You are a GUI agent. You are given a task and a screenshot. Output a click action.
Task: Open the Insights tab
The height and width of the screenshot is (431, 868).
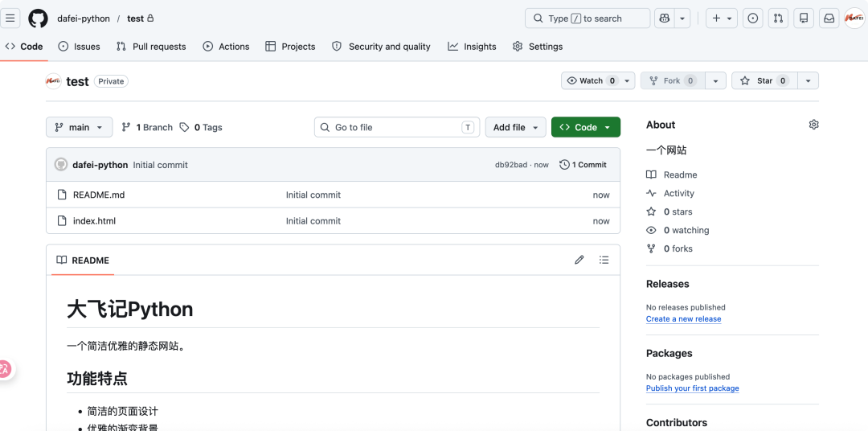click(x=473, y=47)
